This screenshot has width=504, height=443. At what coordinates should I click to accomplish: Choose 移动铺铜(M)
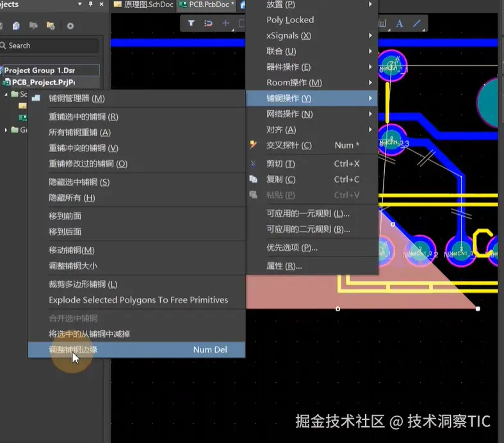tap(136, 250)
